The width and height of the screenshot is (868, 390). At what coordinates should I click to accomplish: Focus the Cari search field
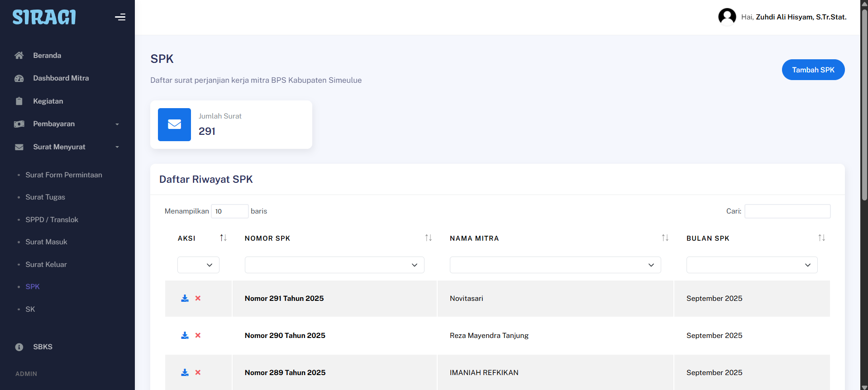pyautogui.click(x=787, y=211)
